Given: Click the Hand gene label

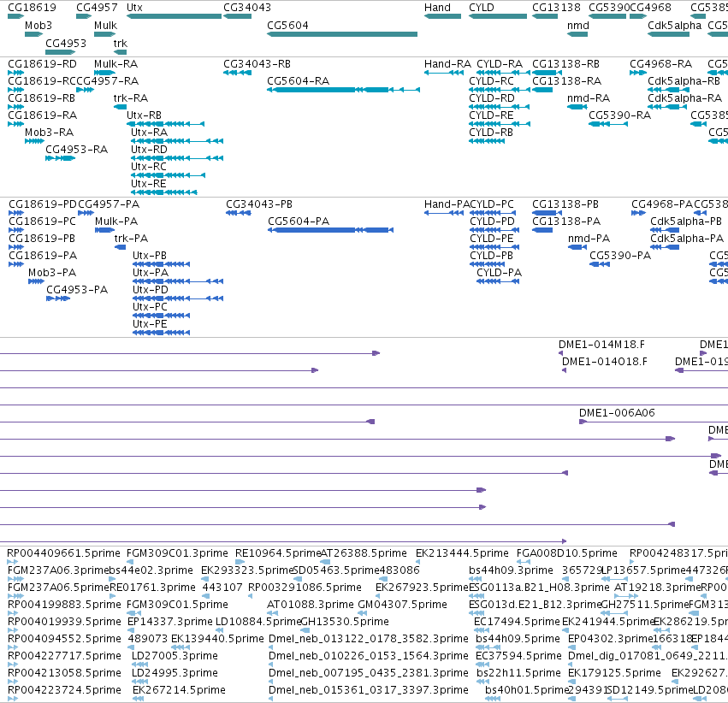Looking at the screenshot, I should (437, 8).
